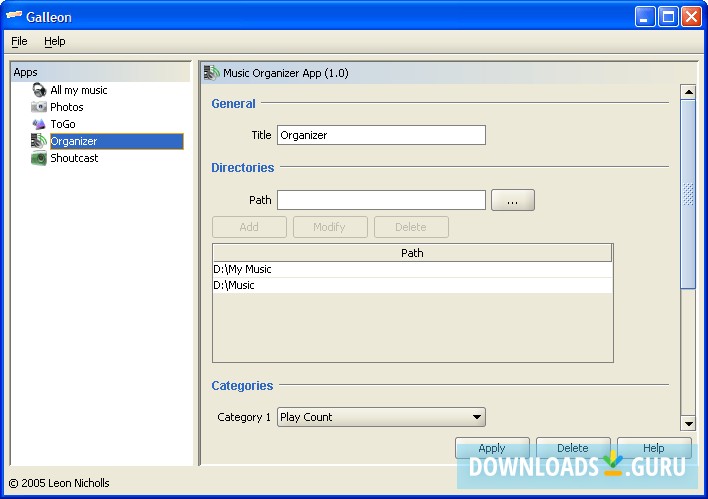Image resolution: width=708 pixels, height=499 pixels.
Task: Click into the Title input field
Action: click(x=381, y=135)
